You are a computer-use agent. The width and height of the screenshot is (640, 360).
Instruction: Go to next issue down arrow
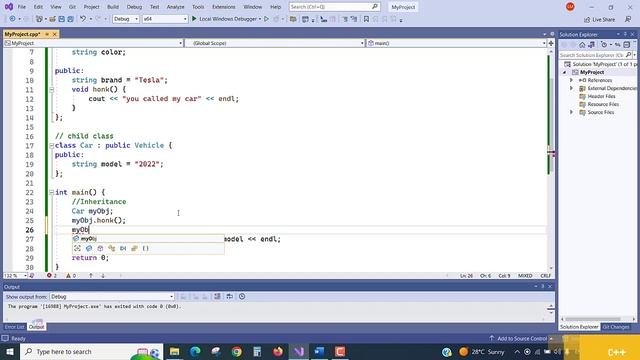[x=103, y=276]
